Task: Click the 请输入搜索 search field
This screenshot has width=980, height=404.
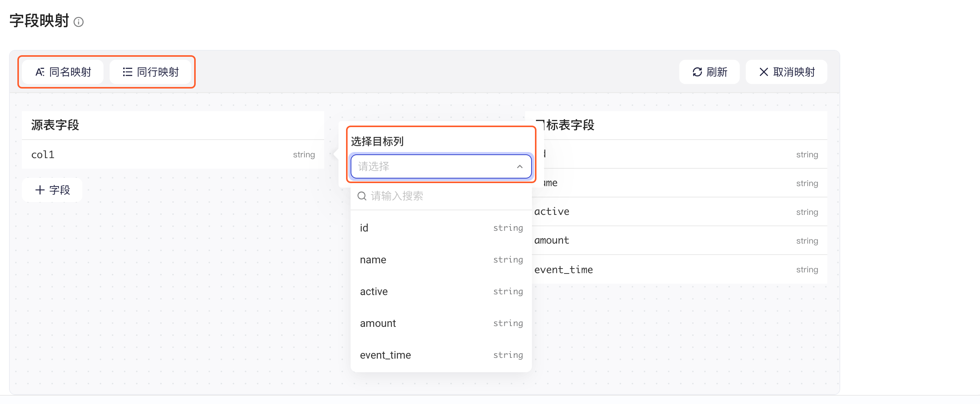Action: tap(441, 196)
